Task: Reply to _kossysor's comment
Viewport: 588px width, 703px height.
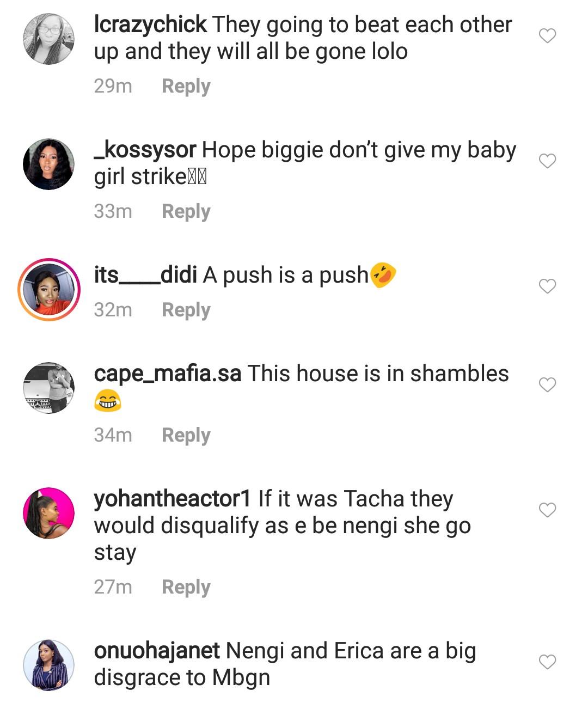Action: point(186,211)
